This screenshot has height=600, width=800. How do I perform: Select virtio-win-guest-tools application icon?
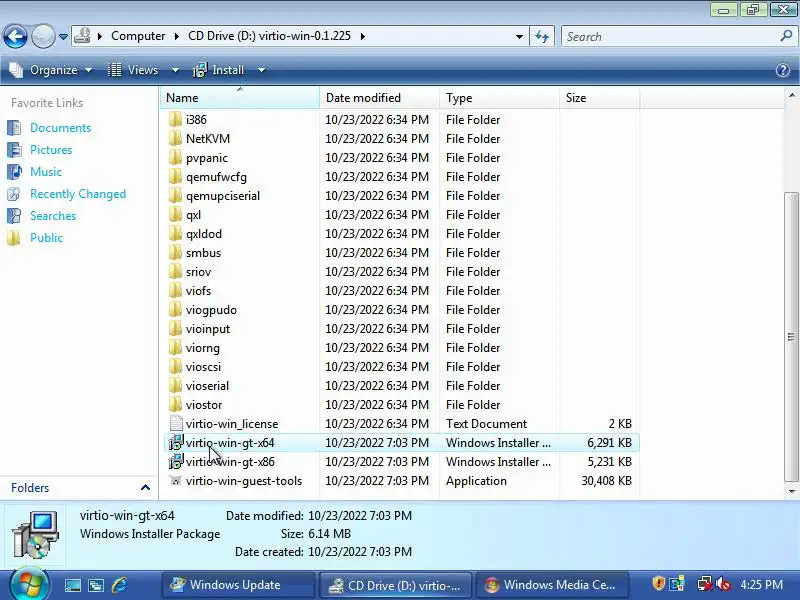tap(176, 481)
